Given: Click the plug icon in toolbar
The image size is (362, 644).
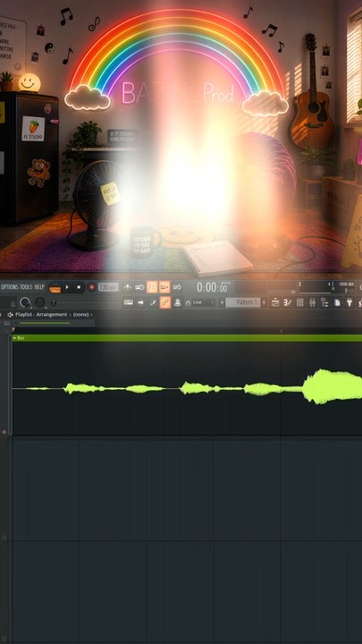Looking at the screenshot, I should tap(349, 302).
